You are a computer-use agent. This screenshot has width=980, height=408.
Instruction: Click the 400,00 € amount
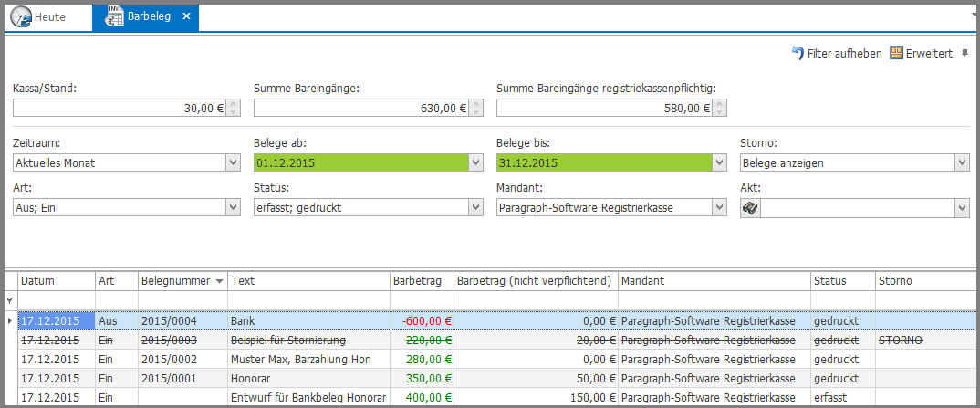coord(428,397)
